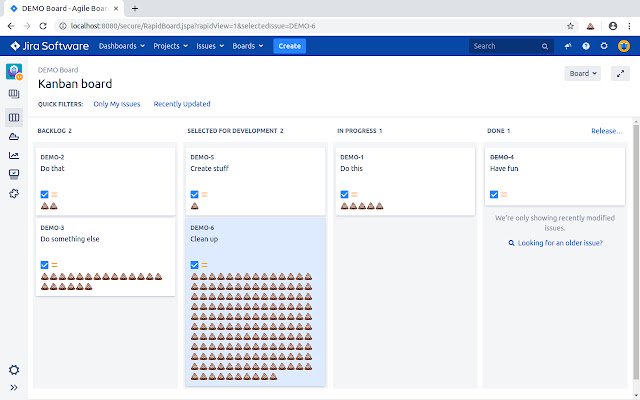This screenshot has height=400, width=640.
Task: Open the DEMO Board breadcrumb
Action: [x=58, y=70]
